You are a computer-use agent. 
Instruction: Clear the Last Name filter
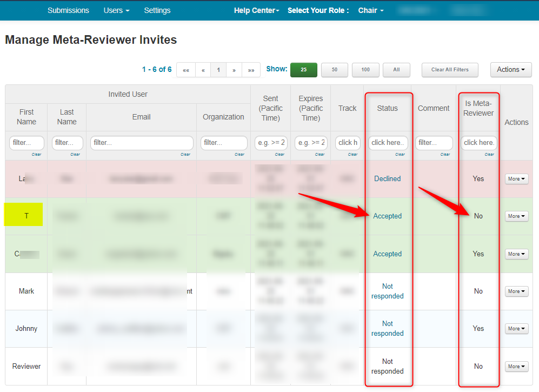point(75,155)
